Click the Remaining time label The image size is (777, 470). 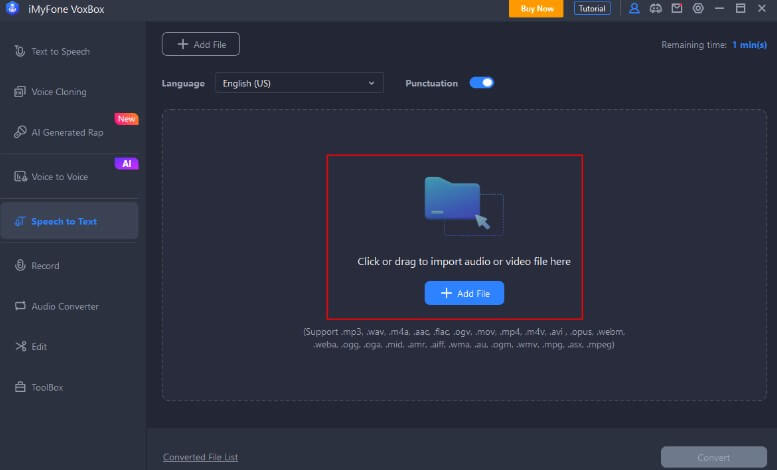pyautogui.click(x=694, y=45)
